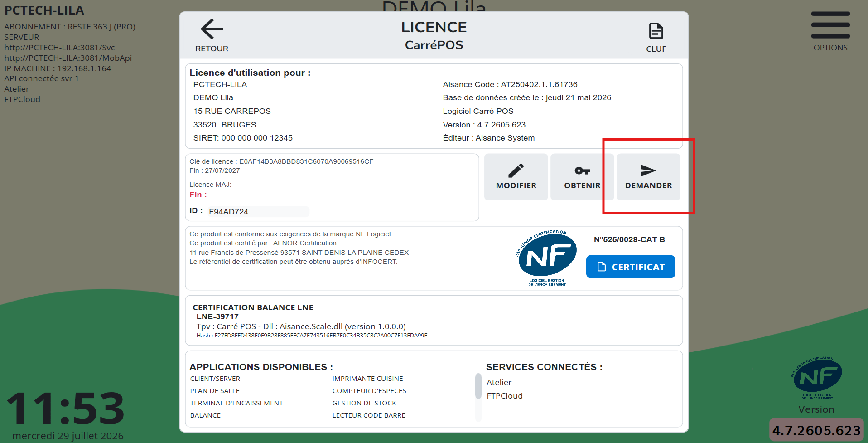Click 'IMPRIMANTE CUISINE' application
Image resolution: width=868 pixels, height=443 pixels.
367,379
